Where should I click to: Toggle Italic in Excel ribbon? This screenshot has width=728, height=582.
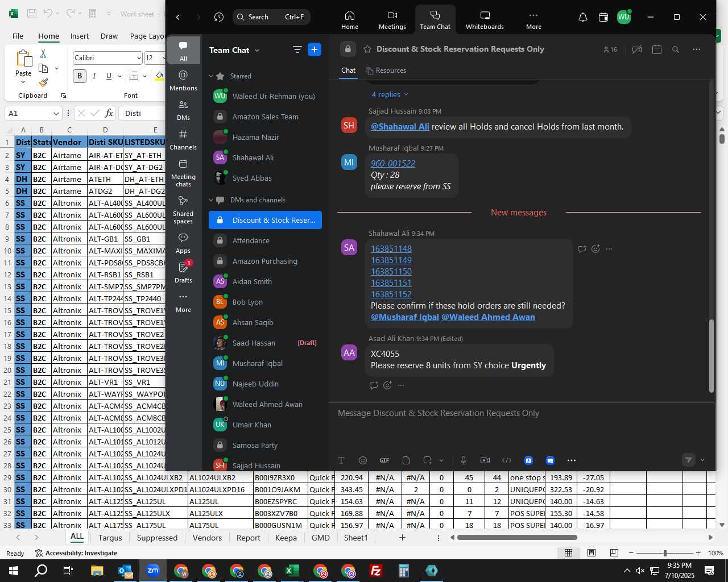[x=94, y=76]
